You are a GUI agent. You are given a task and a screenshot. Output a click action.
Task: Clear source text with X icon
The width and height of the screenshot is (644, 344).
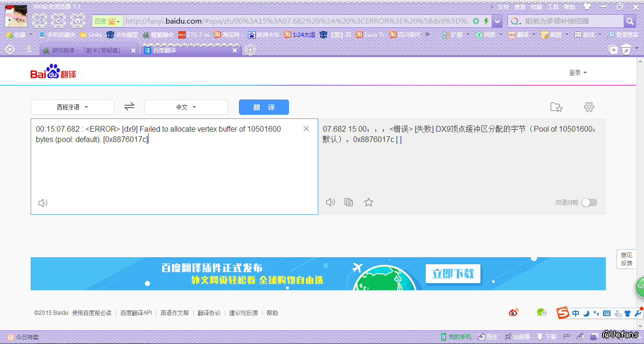306,129
